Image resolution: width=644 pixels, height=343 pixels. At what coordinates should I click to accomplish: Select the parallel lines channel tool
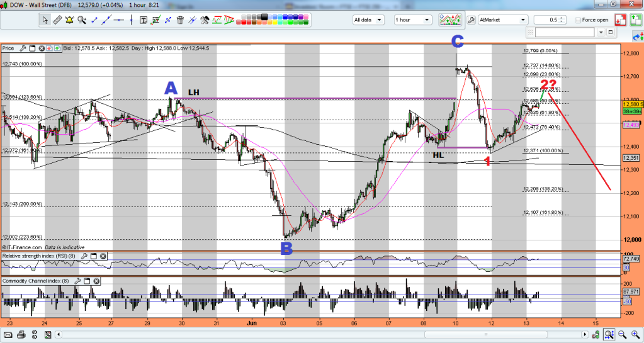click(192, 20)
